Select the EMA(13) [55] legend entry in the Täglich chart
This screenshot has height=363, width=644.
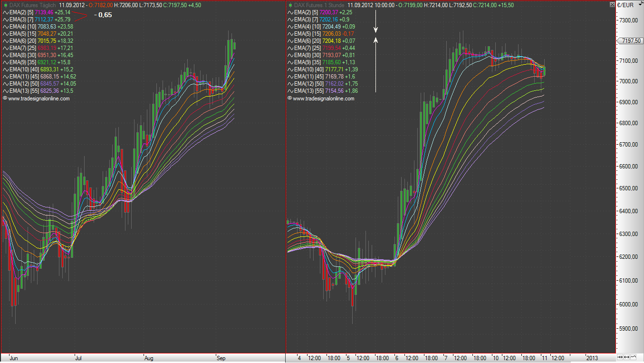click(x=38, y=91)
